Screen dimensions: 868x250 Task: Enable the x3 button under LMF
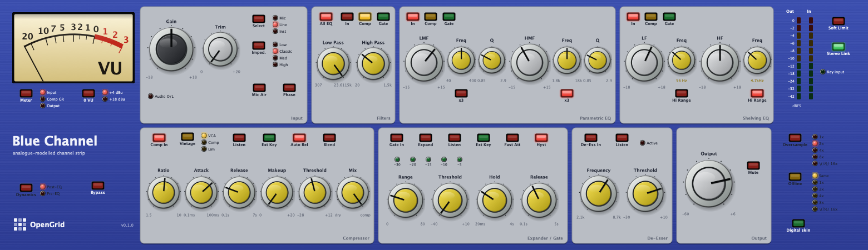point(461,93)
